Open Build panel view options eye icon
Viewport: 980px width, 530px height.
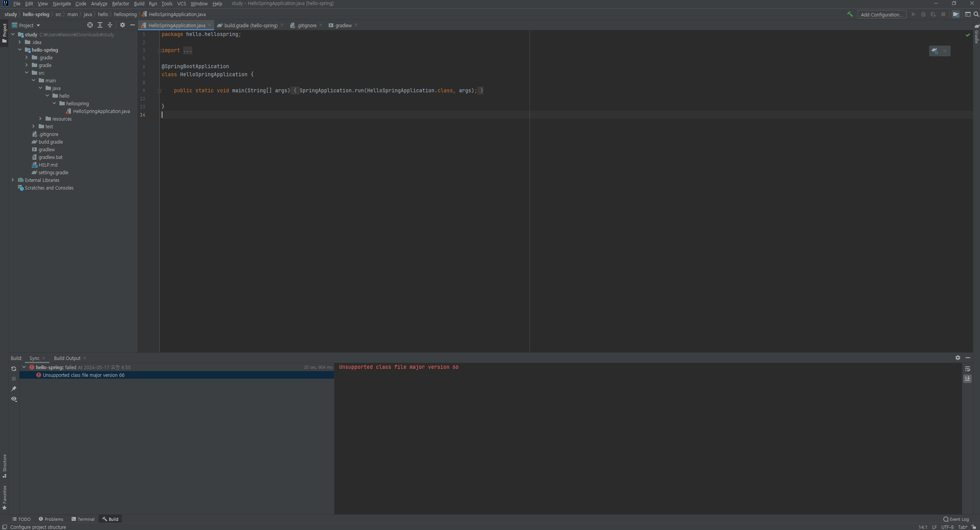pyautogui.click(x=14, y=399)
